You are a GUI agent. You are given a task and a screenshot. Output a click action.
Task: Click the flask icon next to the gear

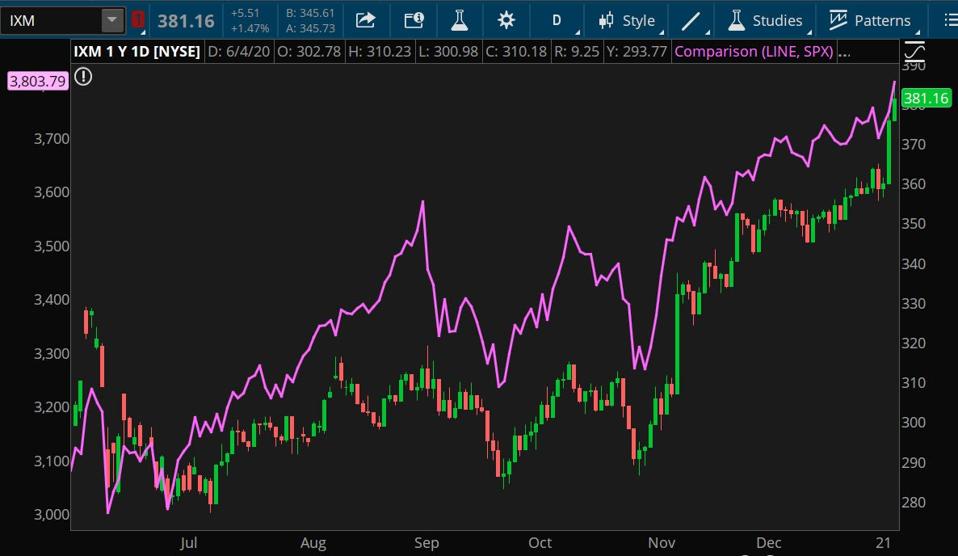click(x=459, y=20)
